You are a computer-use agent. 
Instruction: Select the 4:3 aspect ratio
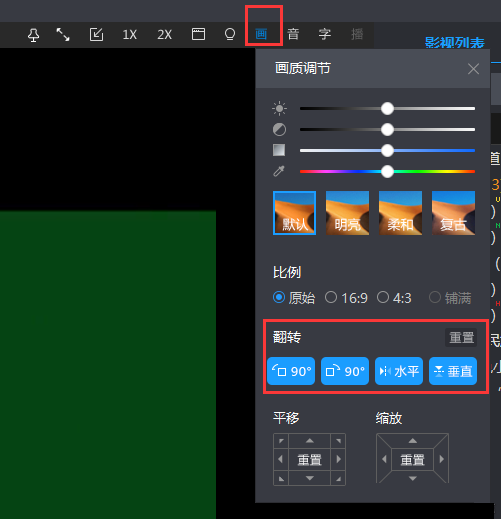point(394,298)
